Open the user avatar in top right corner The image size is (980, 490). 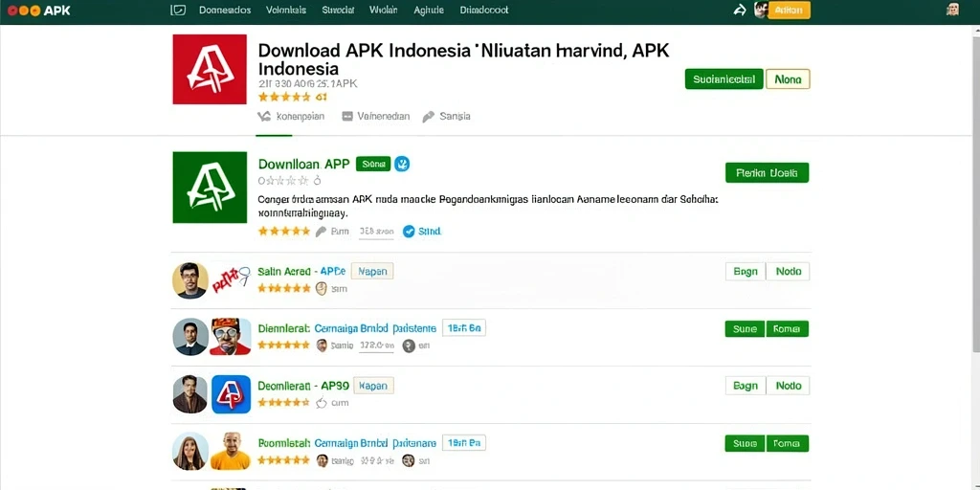pyautogui.click(x=952, y=10)
